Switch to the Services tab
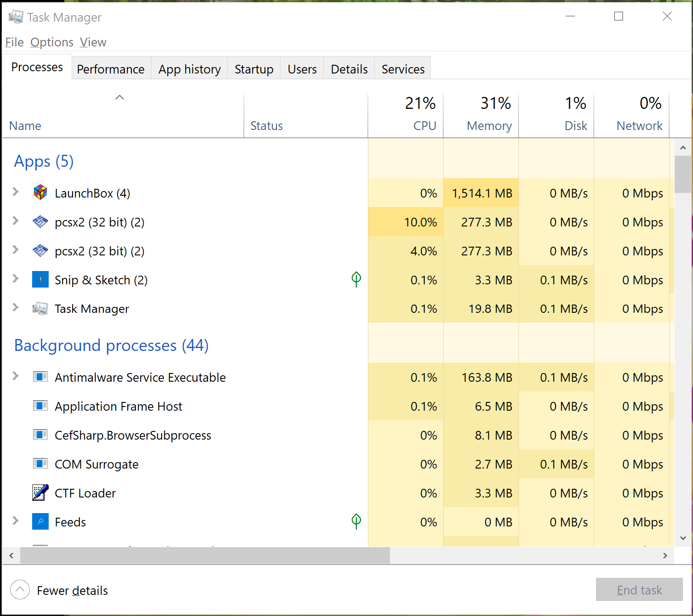 point(403,69)
